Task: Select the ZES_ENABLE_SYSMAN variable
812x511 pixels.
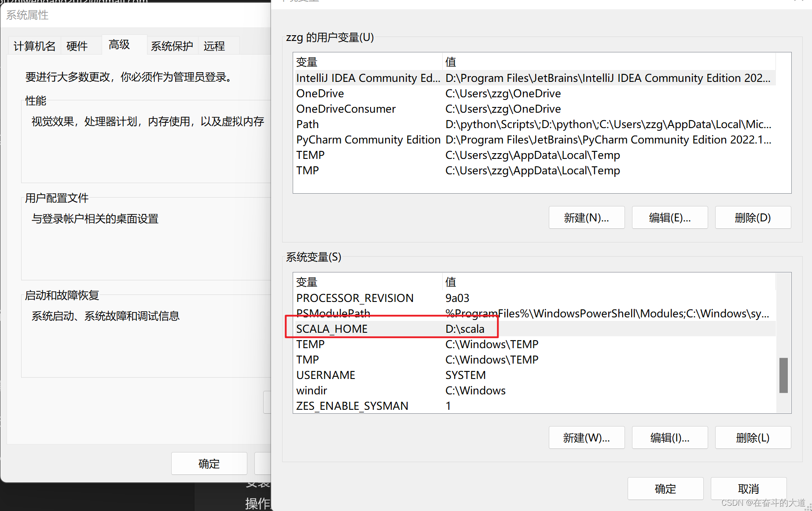Action: [396, 405]
